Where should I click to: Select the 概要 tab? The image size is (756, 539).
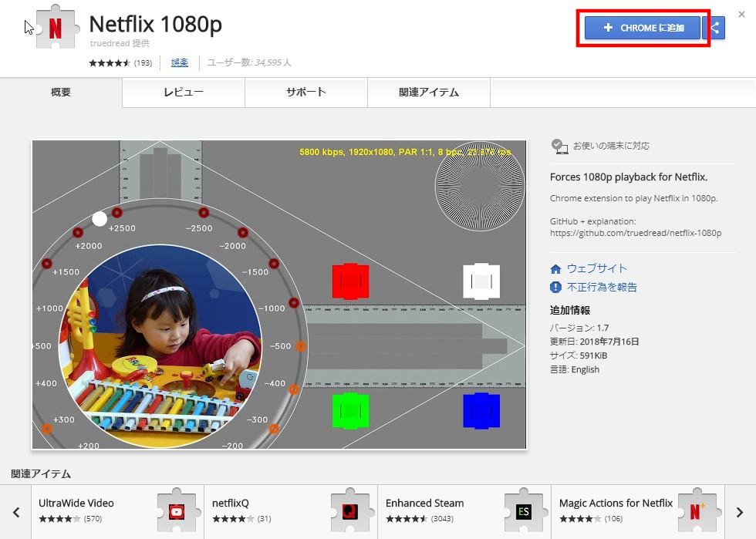click(61, 93)
